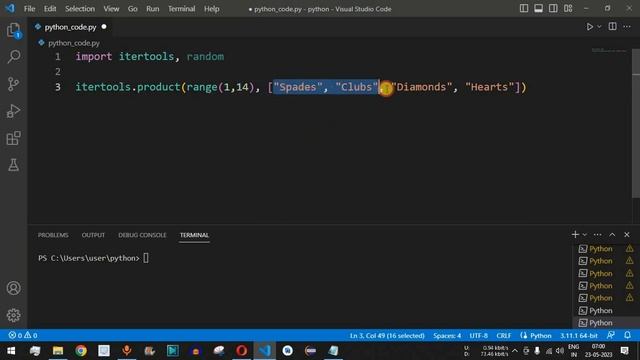Screen dimensions: 640x360
Task: Click the "Diamonds" string on line 3
Action: coord(421,87)
